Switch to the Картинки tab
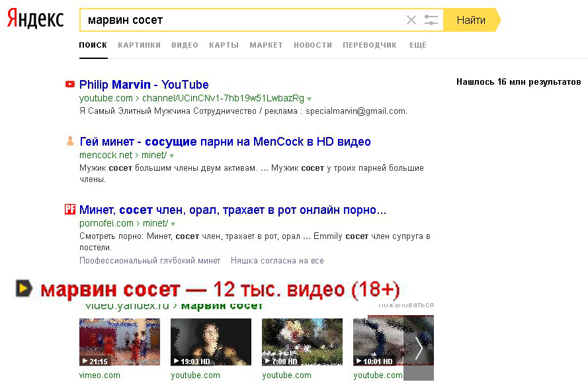Screen dimensions: 588x384 coord(139,45)
